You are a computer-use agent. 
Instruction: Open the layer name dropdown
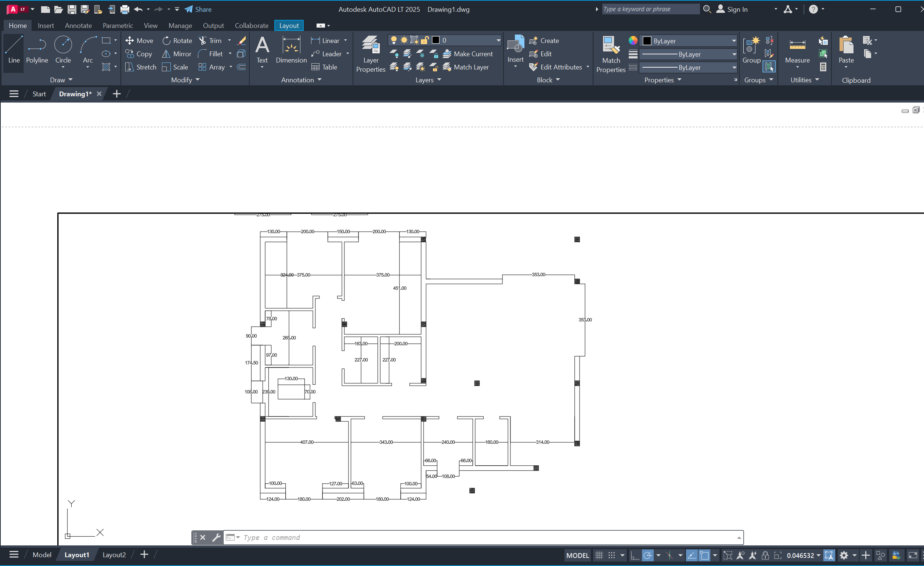click(x=498, y=40)
